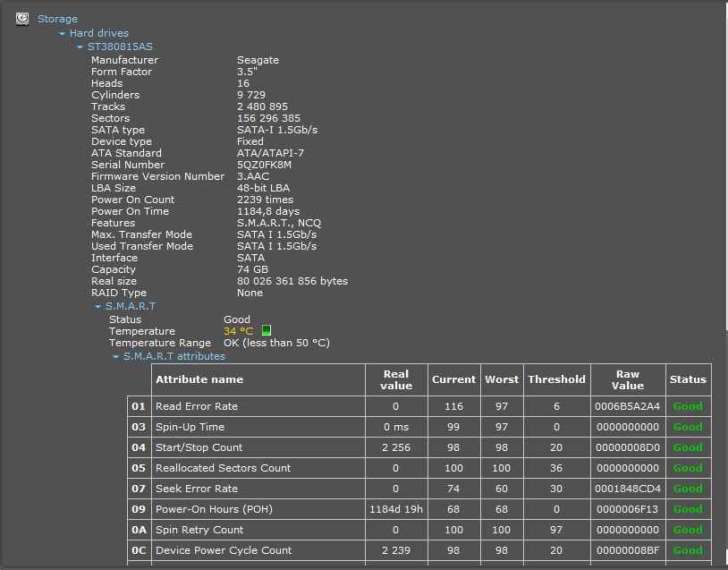This screenshot has width=728, height=570.
Task: Click the Threshold column header
Action: (x=556, y=379)
